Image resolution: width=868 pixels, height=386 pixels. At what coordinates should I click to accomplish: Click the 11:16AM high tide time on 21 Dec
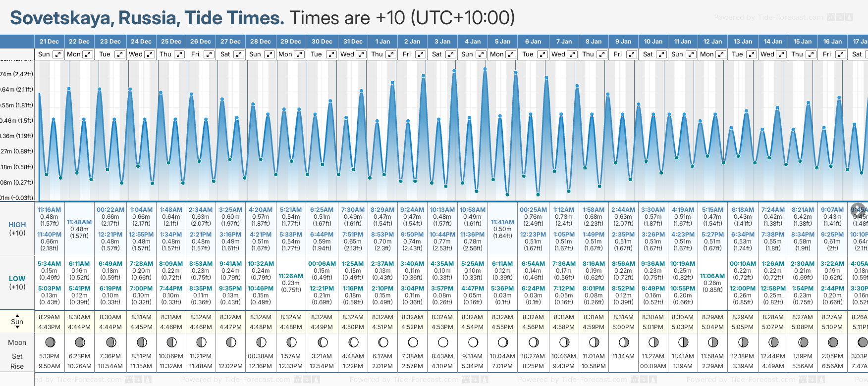pyautogui.click(x=49, y=210)
